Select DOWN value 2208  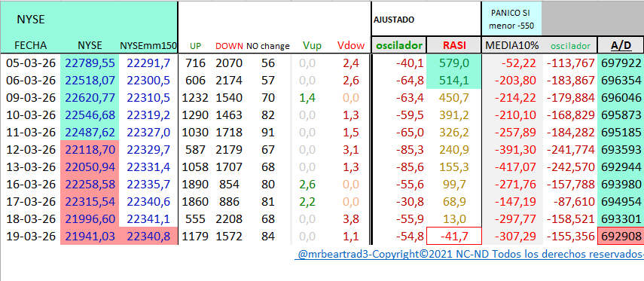[x=230, y=219]
